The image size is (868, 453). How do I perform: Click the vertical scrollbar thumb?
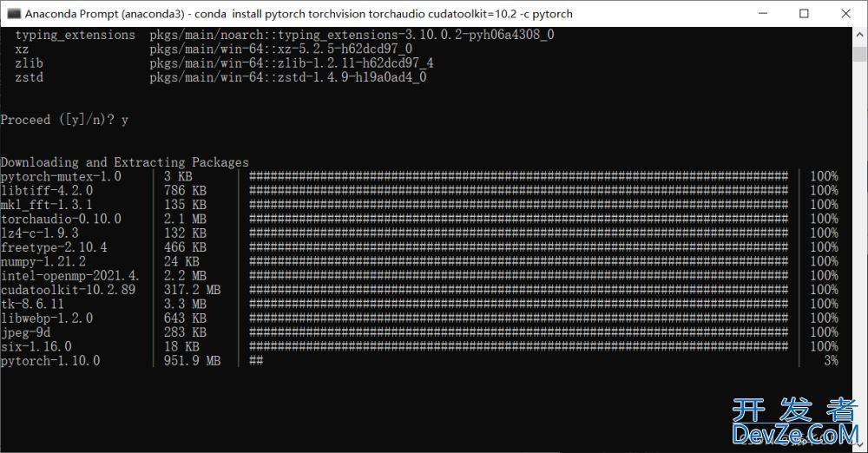coord(859,55)
